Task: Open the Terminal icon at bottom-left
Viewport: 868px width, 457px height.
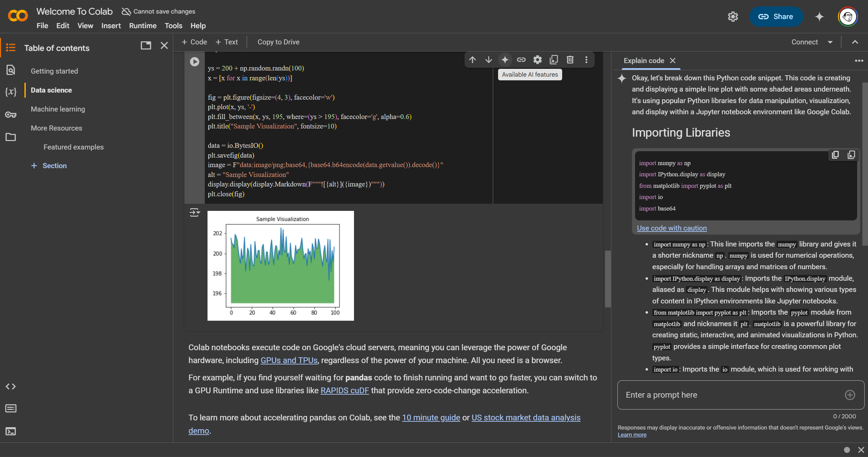Action: [11, 431]
